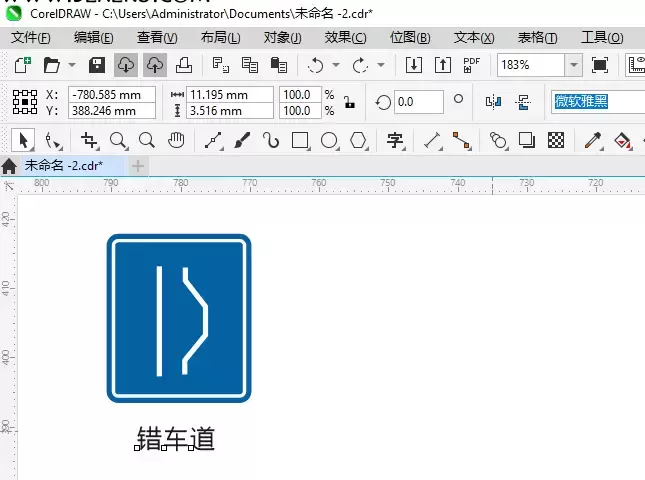Select the Text tool 字
The width and height of the screenshot is (645, 480).
[x=395, y=140]
